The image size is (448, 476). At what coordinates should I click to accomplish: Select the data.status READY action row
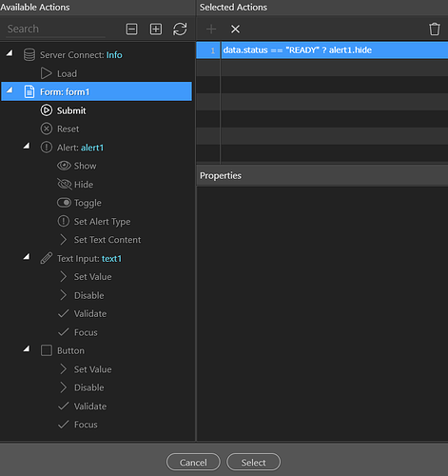click(322, 50)
